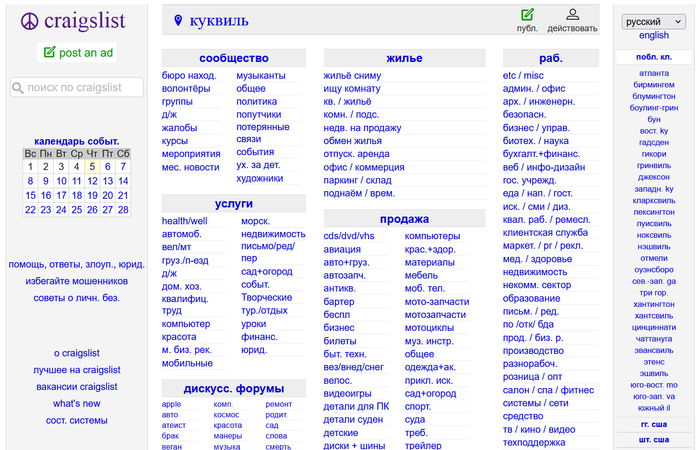Image resolution: width=700 pixels, height=450 pixels.
Task: Open the волонтёры community link
Action: tap(186, 89)
